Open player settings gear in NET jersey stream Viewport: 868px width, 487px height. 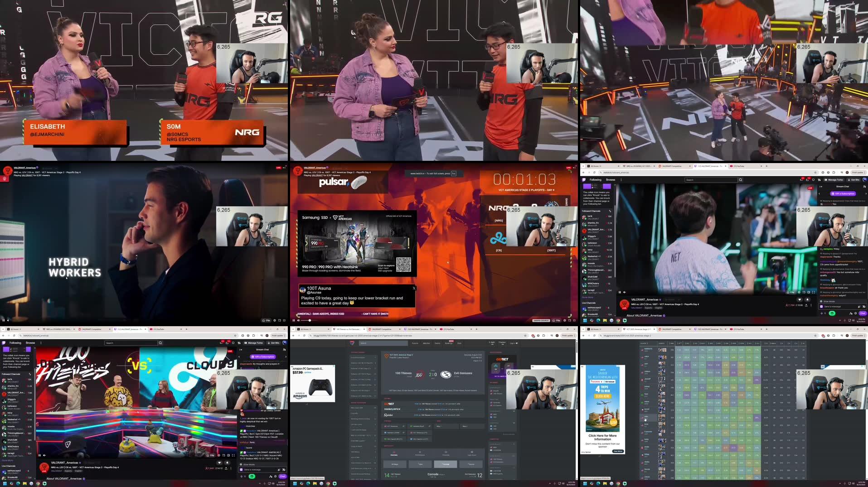click(799, 292)
